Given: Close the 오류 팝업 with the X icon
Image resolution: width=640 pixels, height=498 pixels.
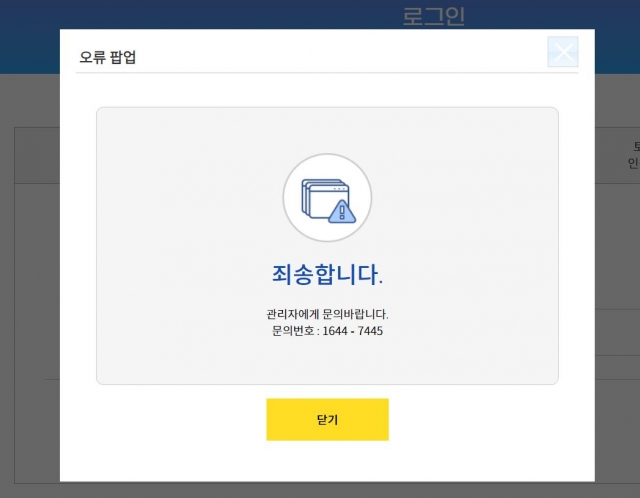Looking at the screenshot, I should coord(562,52).
